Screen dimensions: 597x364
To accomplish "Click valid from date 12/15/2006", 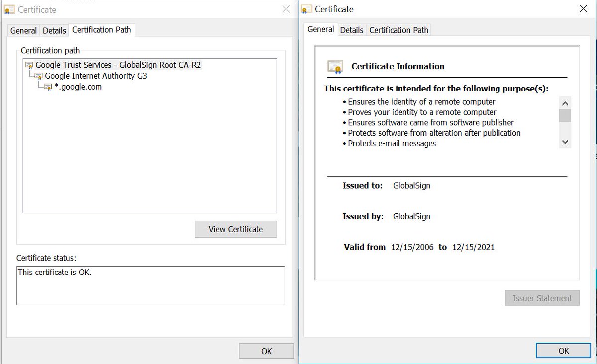I will tap(412, 247).
